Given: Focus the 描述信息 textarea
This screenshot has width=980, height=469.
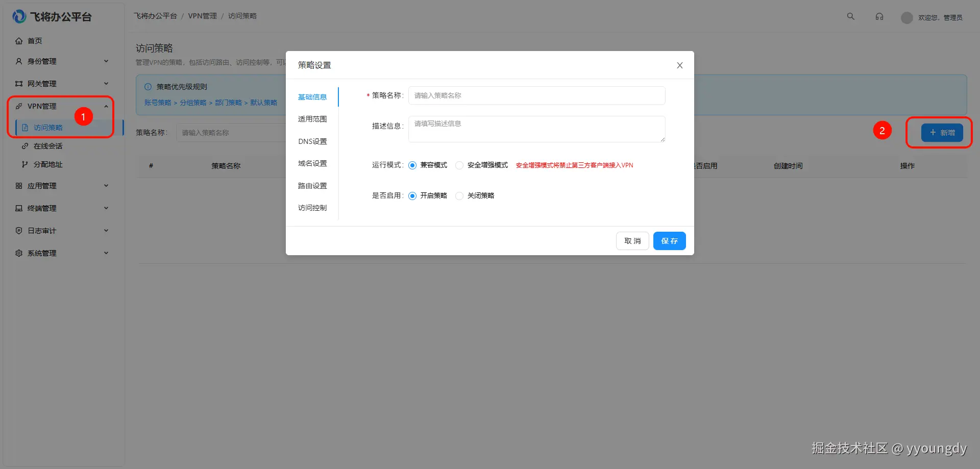Looking at the screenshot, I should click(537, 129).
